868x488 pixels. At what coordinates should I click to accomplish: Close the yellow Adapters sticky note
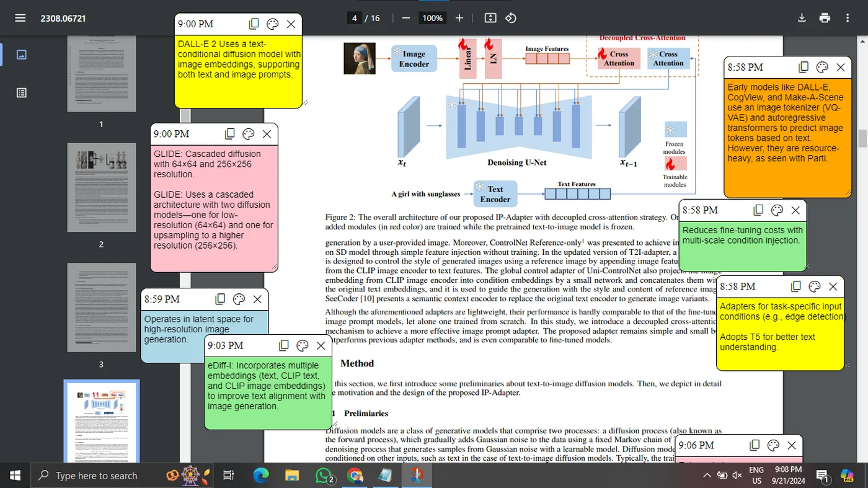pos(833,286)
